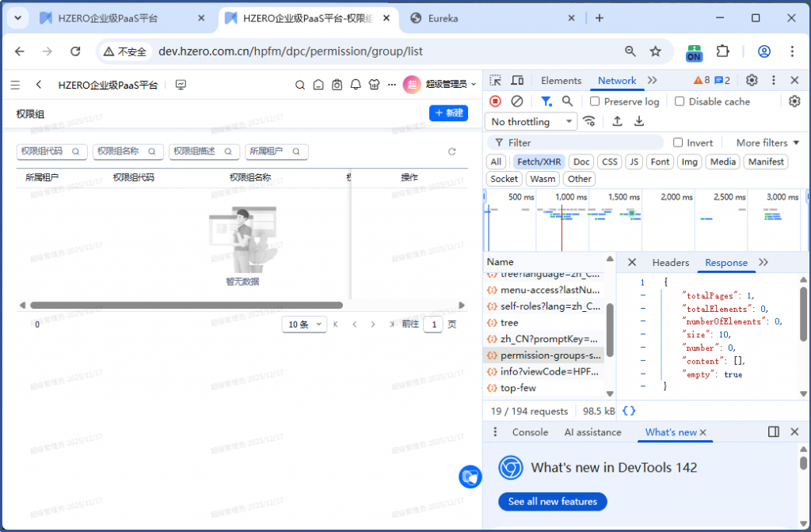Image resolution: width=811 pixels, height=532 pixels.
Task: Check the Disable cache checkbox
Action: point(680,101)
